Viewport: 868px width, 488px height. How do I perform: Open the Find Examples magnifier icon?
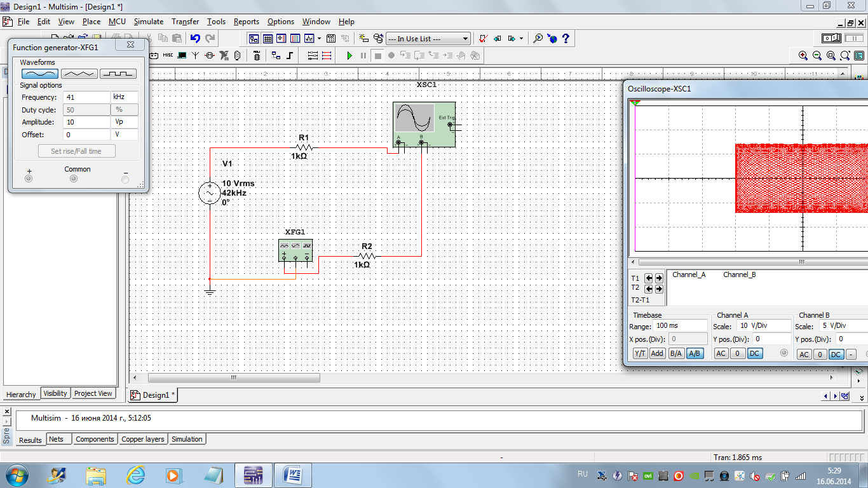point(538,39)
